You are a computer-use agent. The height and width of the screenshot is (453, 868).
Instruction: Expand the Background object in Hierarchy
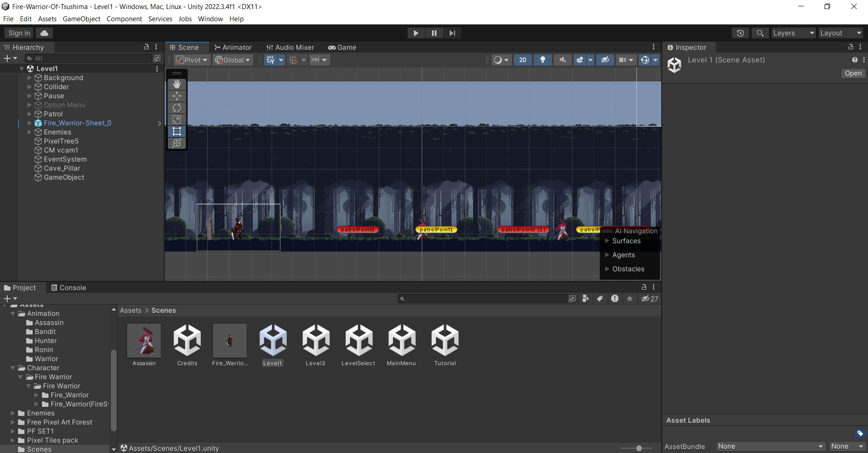[x=29, y=78]
